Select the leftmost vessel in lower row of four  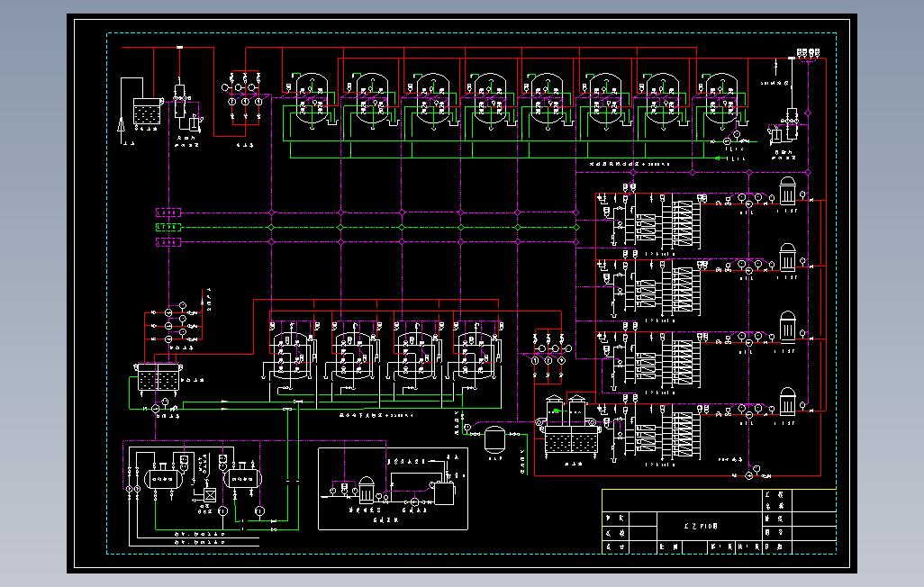(291, 354)
